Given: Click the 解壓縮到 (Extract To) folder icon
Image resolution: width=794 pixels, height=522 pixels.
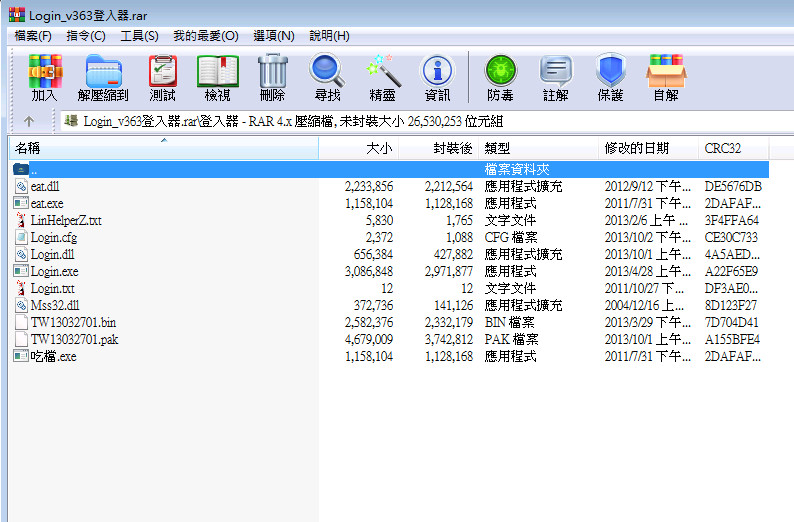Looking at the screenshot, I should 104,71.
